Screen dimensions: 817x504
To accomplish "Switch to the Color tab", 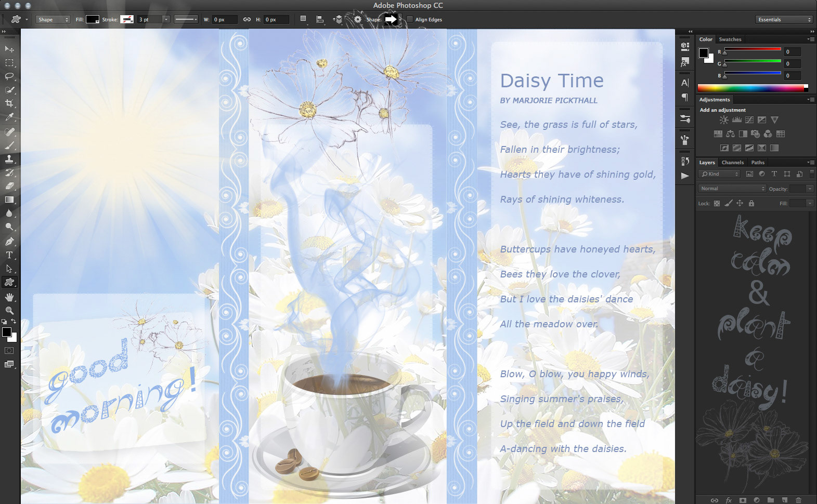I will [706, 39].
